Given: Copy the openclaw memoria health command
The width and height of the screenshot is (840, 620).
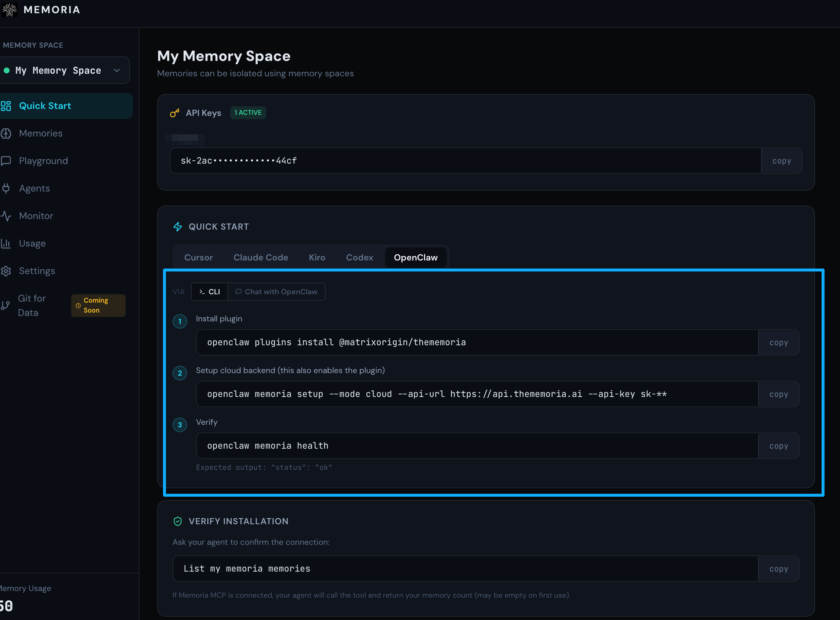Looking at the screenshot, I should (778, 446).
